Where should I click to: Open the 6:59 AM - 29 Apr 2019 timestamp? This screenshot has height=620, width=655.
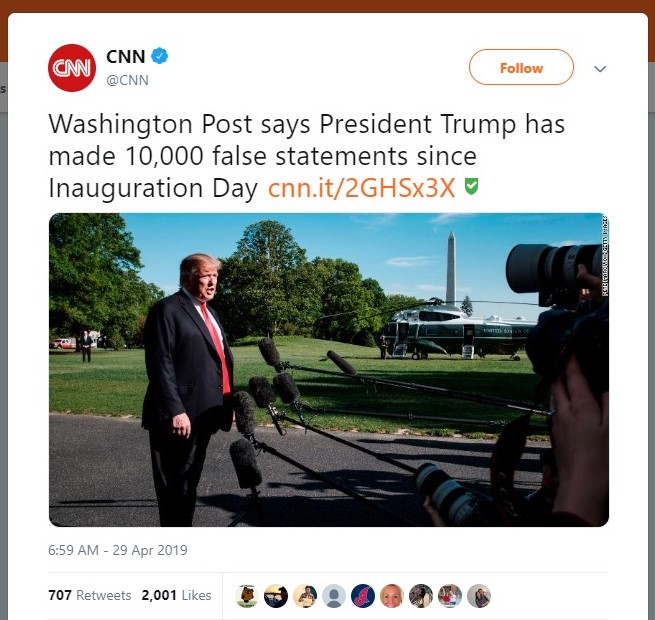click(x=118, y=550)
